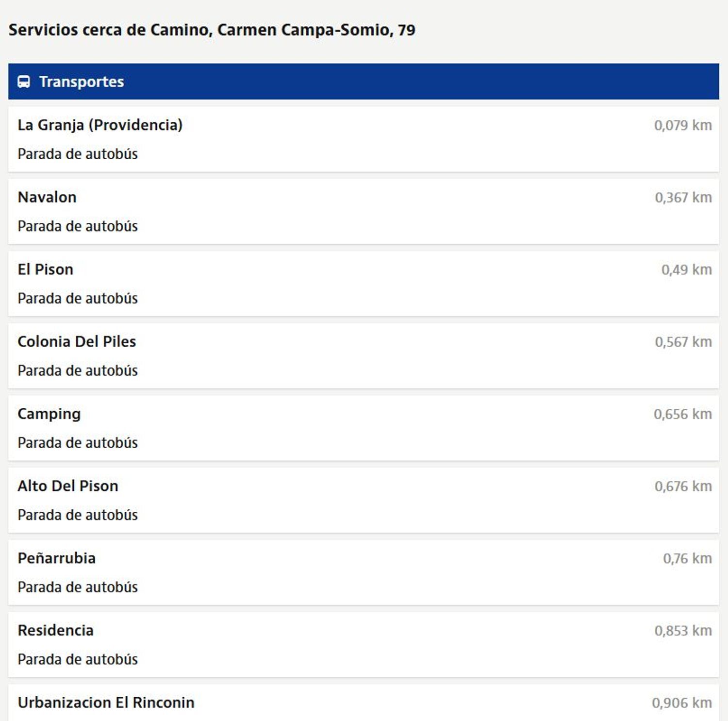Select the Navalon bus stop entry
The image size is (728, 721).
tap(364, 212)
